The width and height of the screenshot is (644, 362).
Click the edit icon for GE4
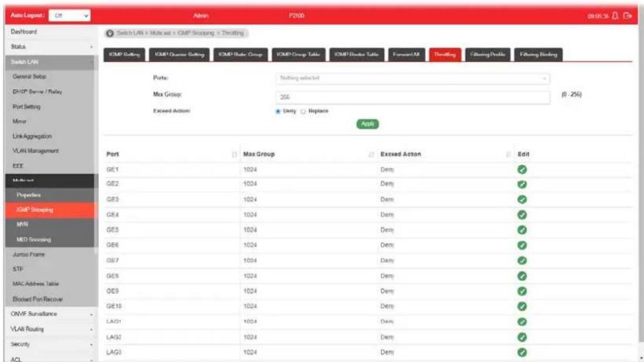pos(522,215)
